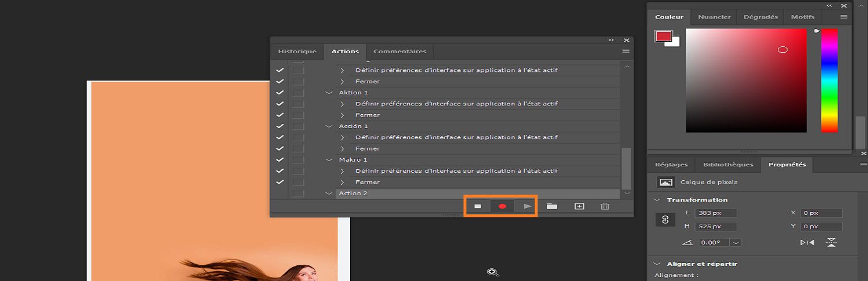Collapse the Makro 1 action

(x=329, y=160)
